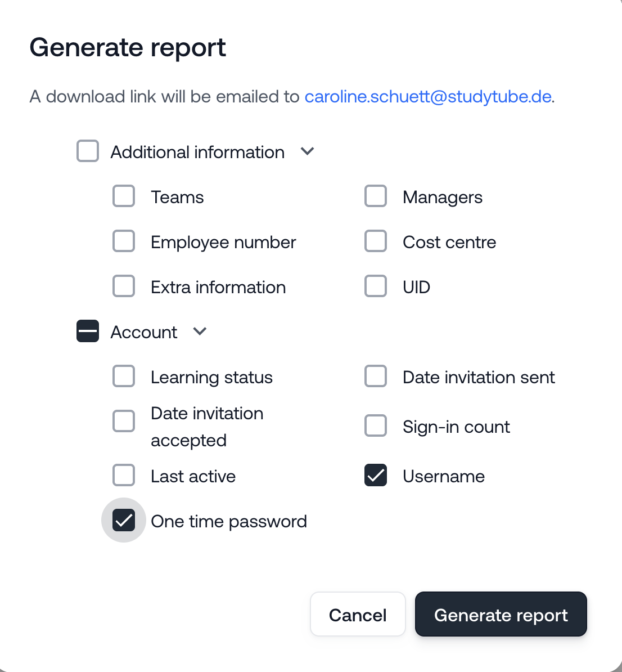This screenshot has width=622, height=672.
Task: Enable the UID checkbox
Action: tap(376, 286)
